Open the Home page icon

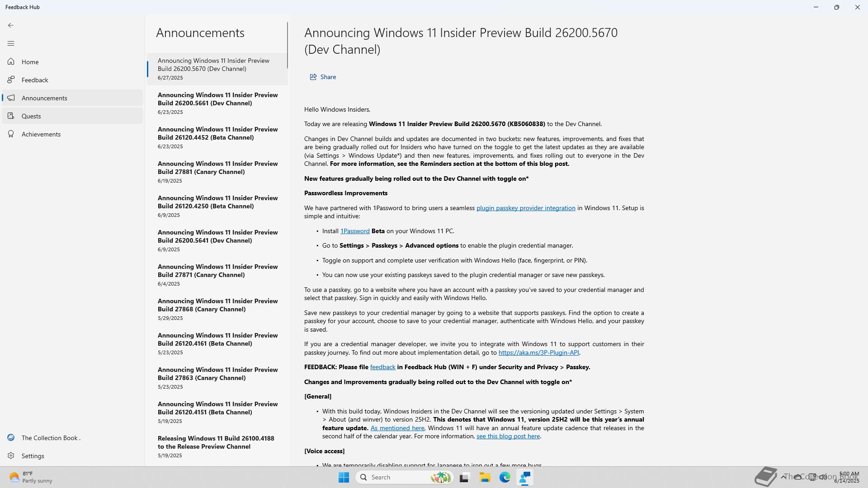click(x=11, y=62)
